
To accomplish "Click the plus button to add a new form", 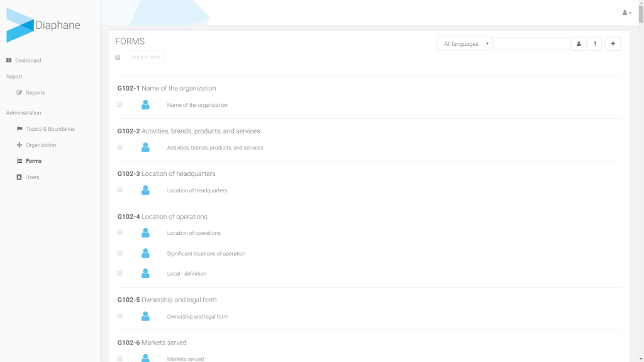I will point(613,43).
